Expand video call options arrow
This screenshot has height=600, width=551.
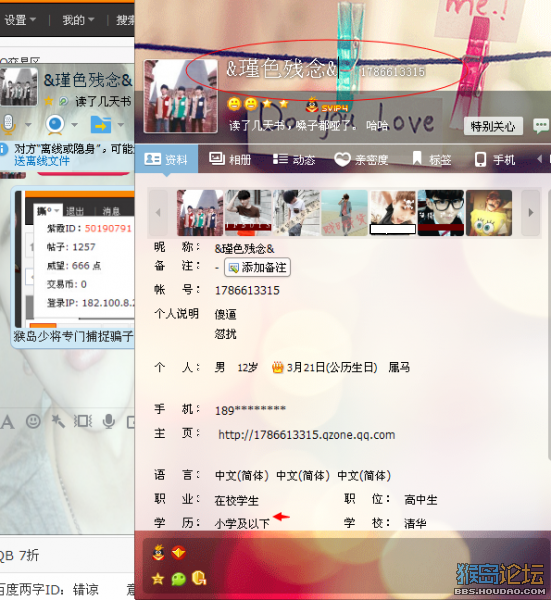tap(74, 125)
